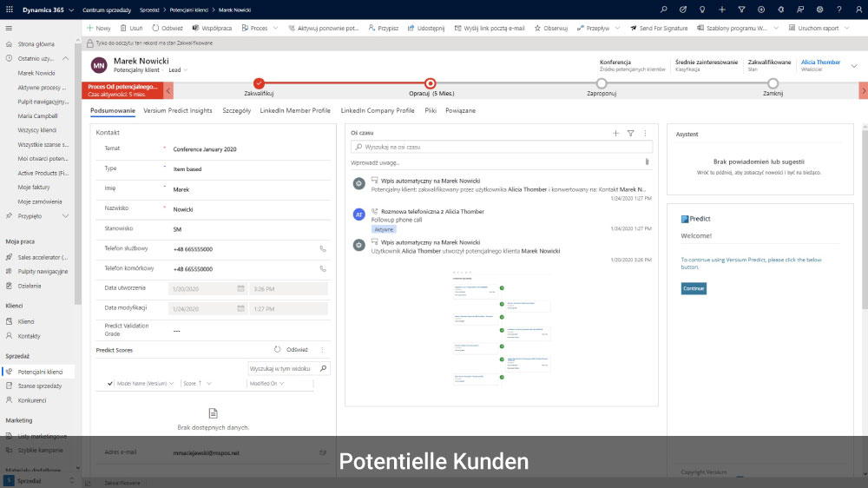The image size is (868, 488).
Task: Open the timeline filter funnel icon
Action: (x=630, y=133)
